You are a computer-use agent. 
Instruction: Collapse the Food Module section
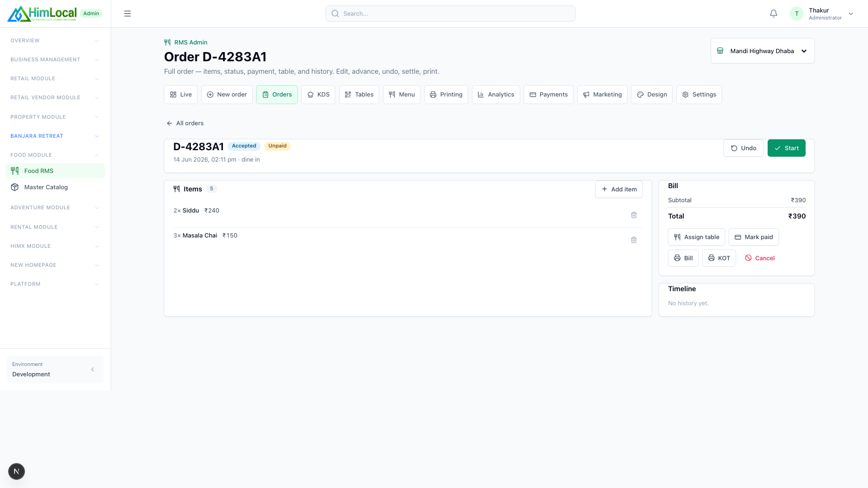coord(55,155)
